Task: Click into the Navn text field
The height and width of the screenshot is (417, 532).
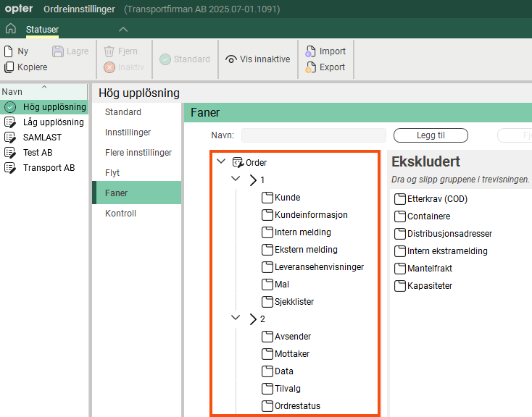Action: point(313,135)
